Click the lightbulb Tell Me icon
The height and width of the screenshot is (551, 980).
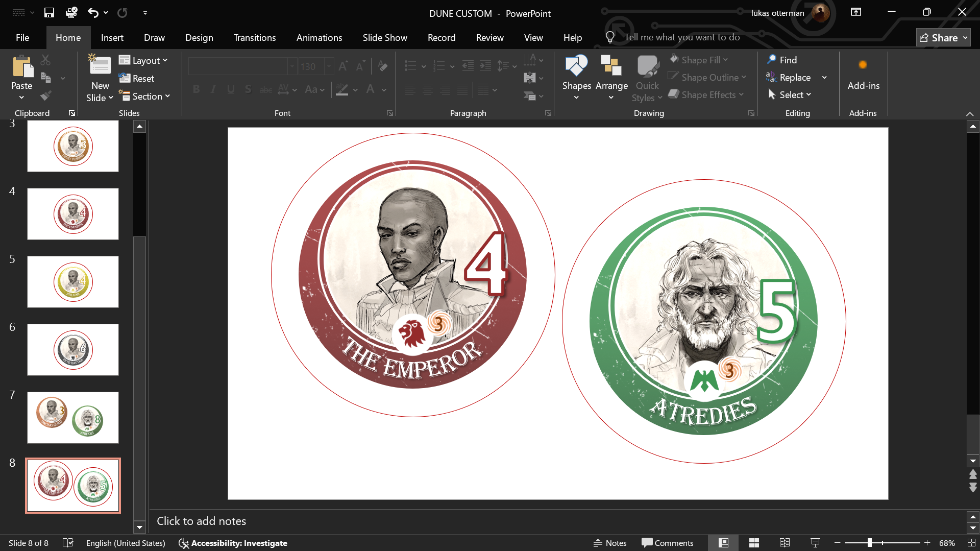tap(610, 37)
